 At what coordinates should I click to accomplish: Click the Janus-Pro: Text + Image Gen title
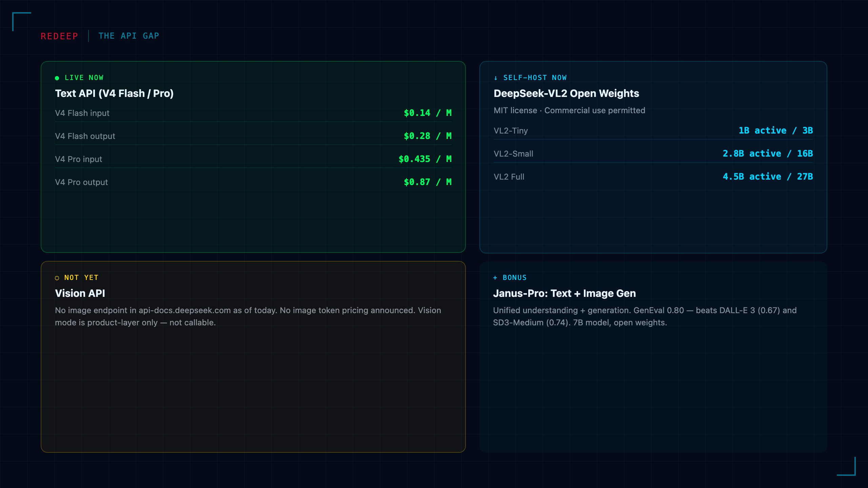point(564,293)
